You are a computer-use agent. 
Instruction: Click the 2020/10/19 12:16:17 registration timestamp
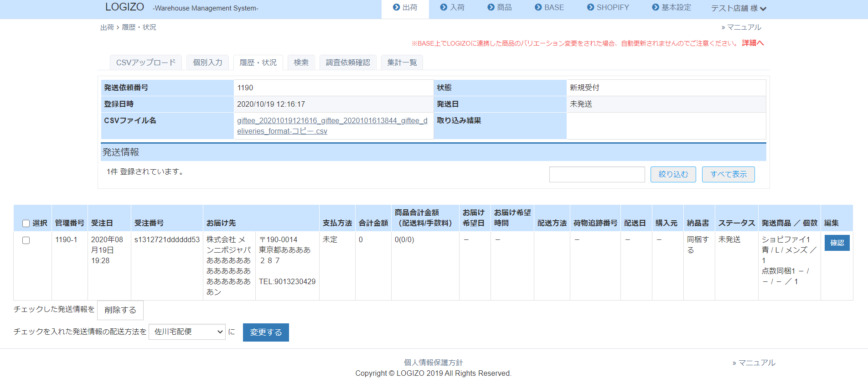coord(271,104)
